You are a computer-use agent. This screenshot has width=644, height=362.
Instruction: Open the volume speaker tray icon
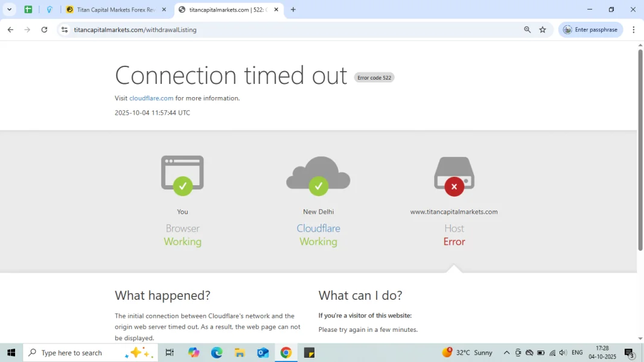pyautogui.click(x=563, y=352)
